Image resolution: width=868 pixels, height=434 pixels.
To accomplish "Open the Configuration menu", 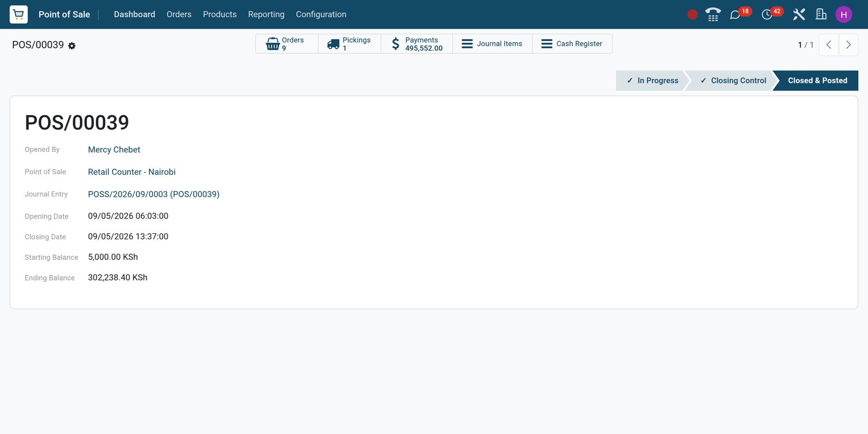I will pyautogui.click(x=321, y=15).
